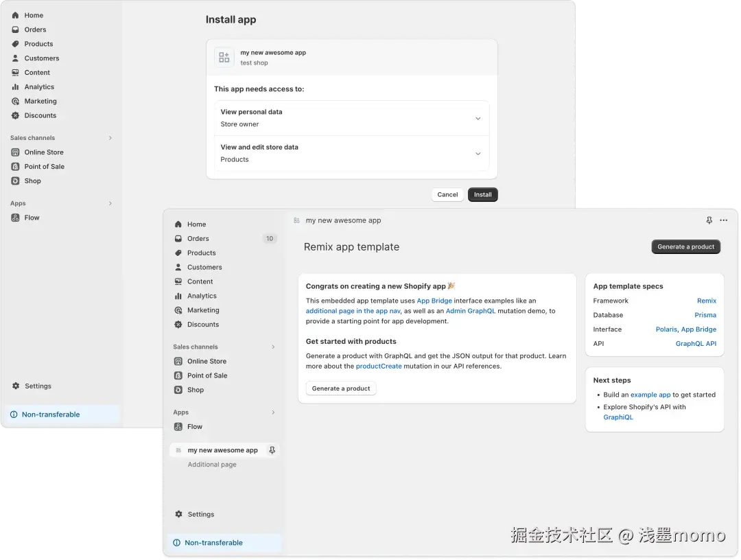This screenshot has height=560, width=741.
Task: Click app placeholder icon in Install app card
Action: 224,57
